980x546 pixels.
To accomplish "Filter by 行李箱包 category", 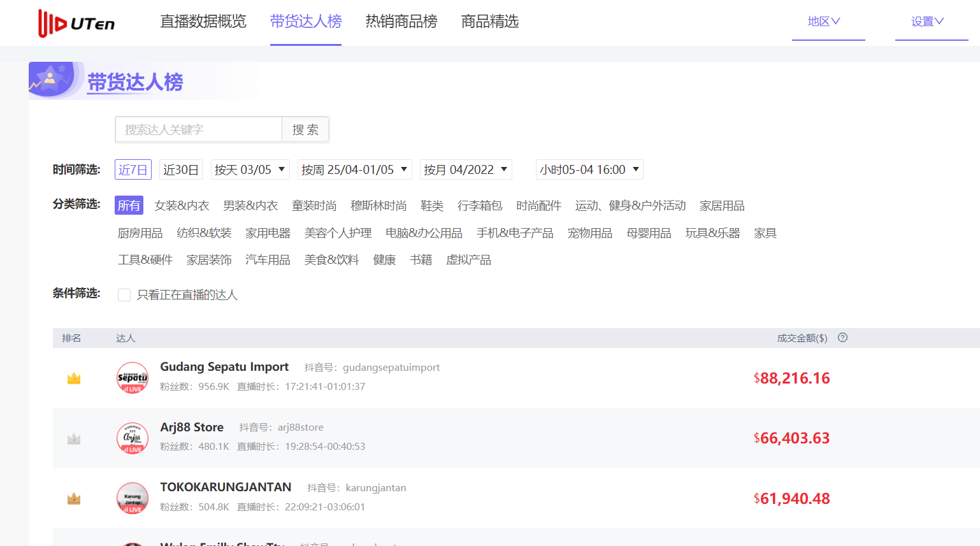I will pos(480,205).
